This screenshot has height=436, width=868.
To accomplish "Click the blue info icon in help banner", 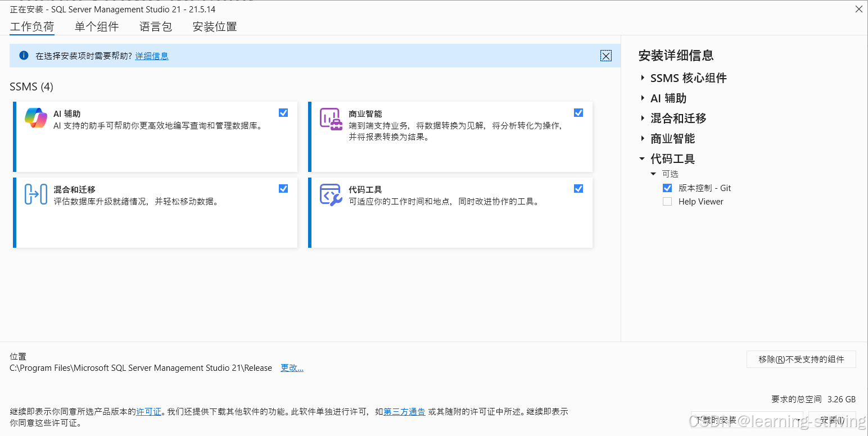I will pyautogui.click(x=24, y=55).
